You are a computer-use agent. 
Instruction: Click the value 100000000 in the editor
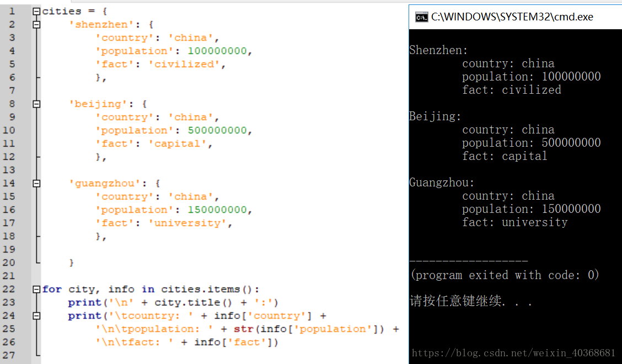pyautogui.click(x=217, y=51)
